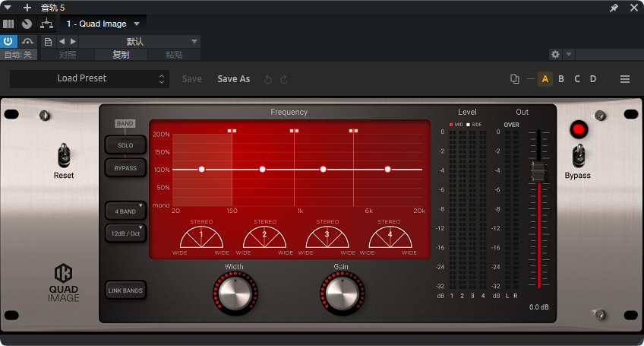Open the window menu triangle beside 音轨 5
This screenshot has height=346, width=644.
(8, 8)
